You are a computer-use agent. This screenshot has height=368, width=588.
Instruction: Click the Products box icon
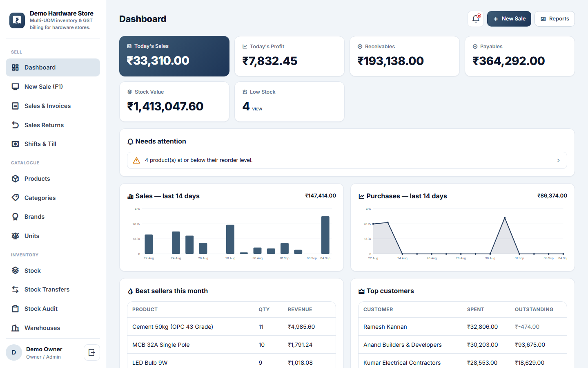click(x=15, y=179)
